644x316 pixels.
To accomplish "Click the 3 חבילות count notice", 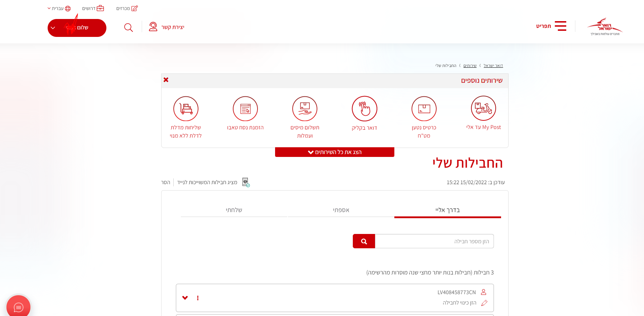I will point(430,273).
